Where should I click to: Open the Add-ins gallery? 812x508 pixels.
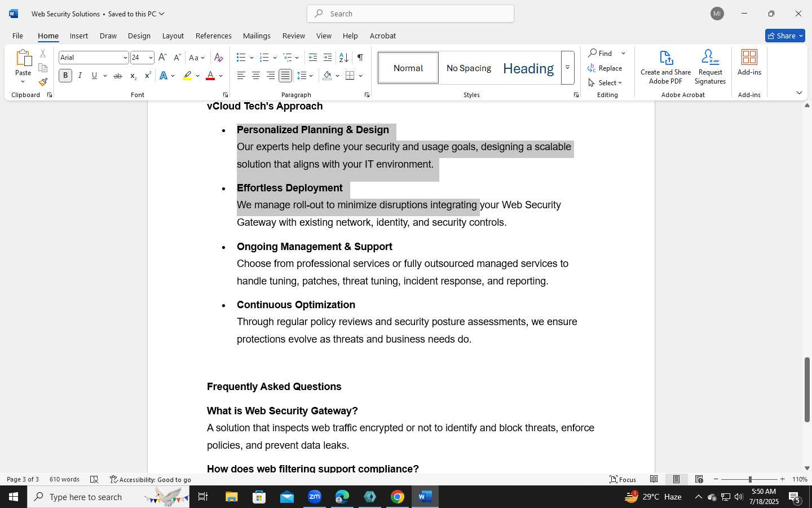[x=749, y=63]
